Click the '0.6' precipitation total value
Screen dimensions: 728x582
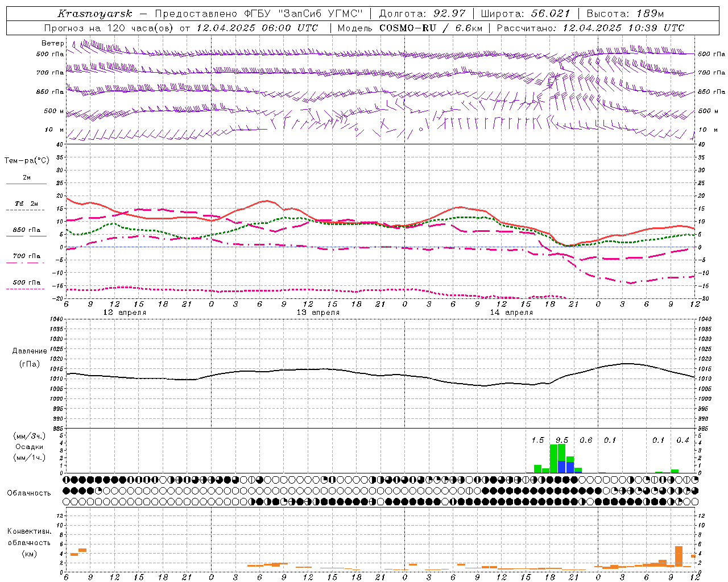[586, 440]
